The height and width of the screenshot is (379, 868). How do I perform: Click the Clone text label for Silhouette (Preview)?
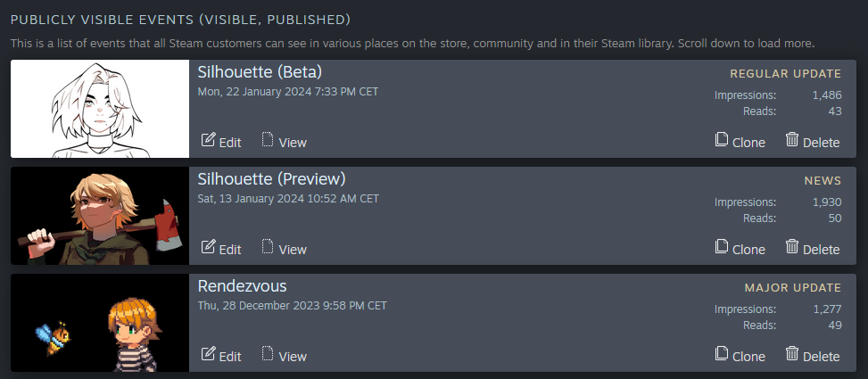click(748, 250)
